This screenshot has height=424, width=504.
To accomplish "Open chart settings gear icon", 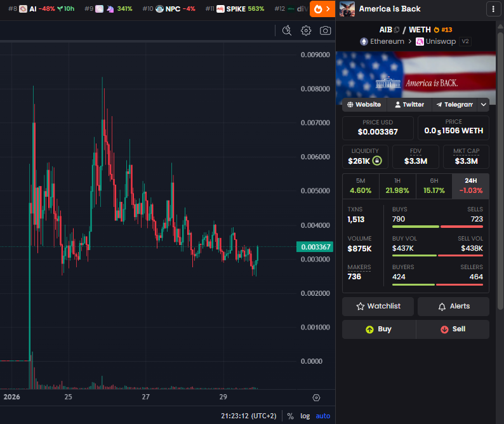I will [306, 30].
